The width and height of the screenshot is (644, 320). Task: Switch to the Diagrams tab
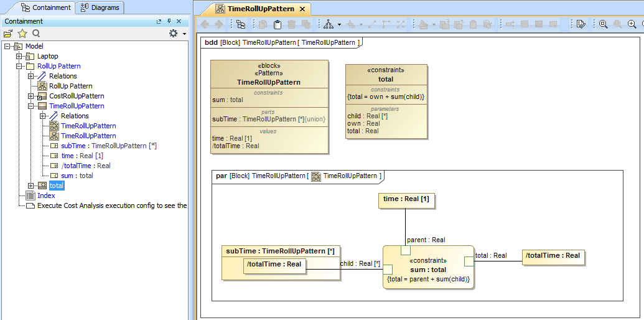pyautogui.click(x=100, y=7)
